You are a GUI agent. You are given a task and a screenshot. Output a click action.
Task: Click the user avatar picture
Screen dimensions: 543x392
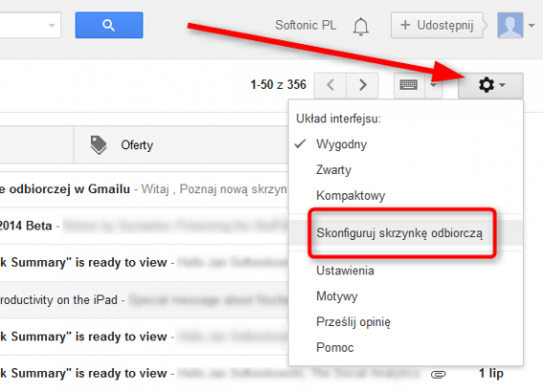click(x=510, y=25)
